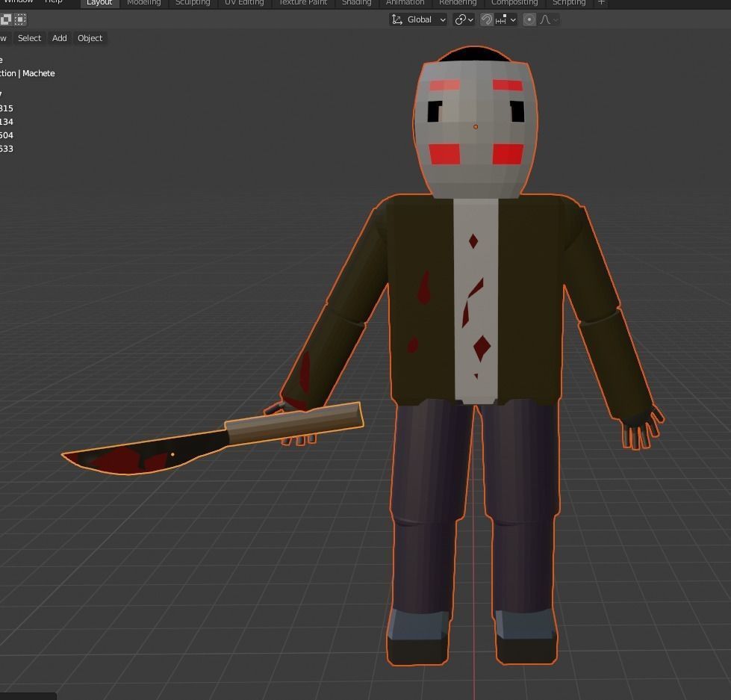
Task: Click the machete's wooden handle
Action: pos(293,423)
